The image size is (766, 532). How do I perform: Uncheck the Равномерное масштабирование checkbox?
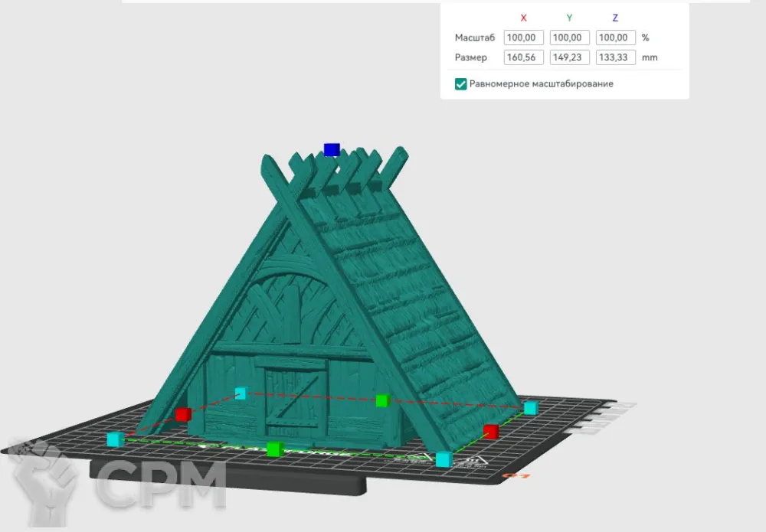(x=460, y=84)
